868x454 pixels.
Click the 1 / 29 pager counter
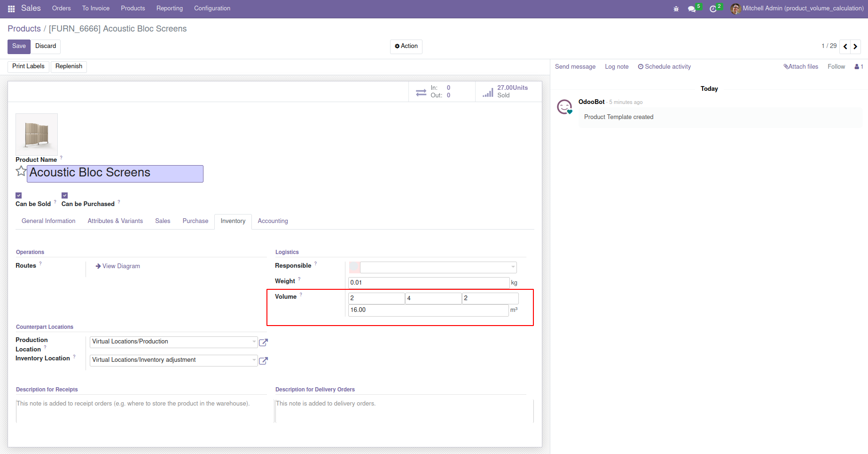829,46
